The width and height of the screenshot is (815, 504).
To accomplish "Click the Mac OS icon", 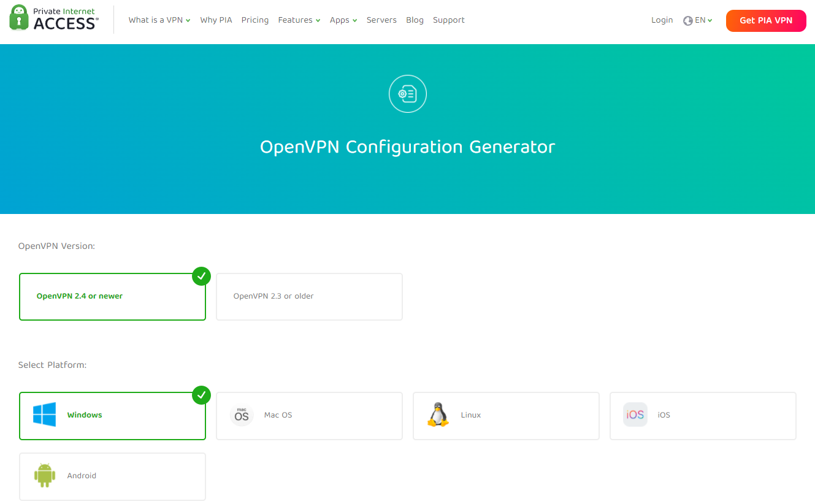I will point(242,415).
